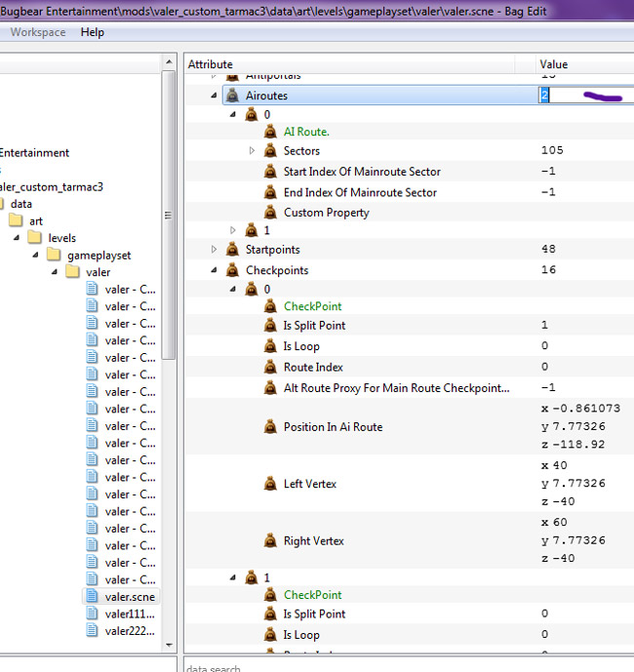Click the valer111... file icon
This screenshot has width=634, height=672.
92,613
